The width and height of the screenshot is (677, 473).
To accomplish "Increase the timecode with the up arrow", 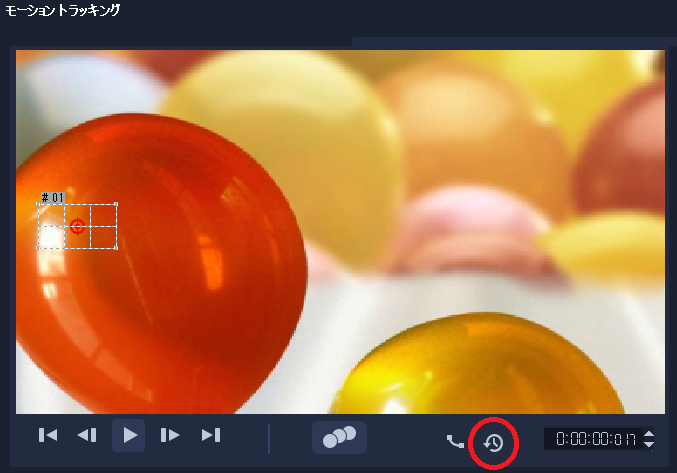I will [649, 434].
